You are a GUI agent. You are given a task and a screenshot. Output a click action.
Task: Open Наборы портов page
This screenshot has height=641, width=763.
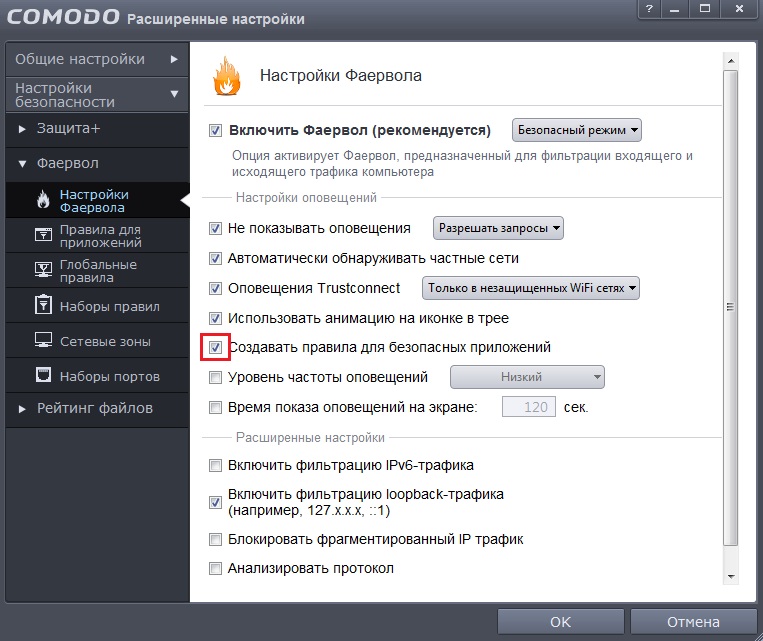(x=97, y=376)
